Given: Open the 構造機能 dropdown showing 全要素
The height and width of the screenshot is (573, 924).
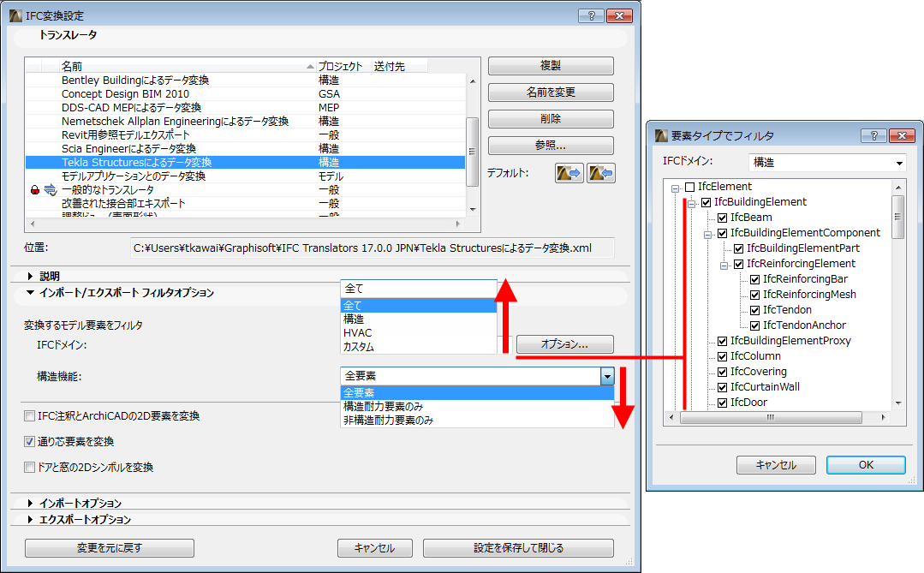Looking at the screenshot, I should [608, 376].
